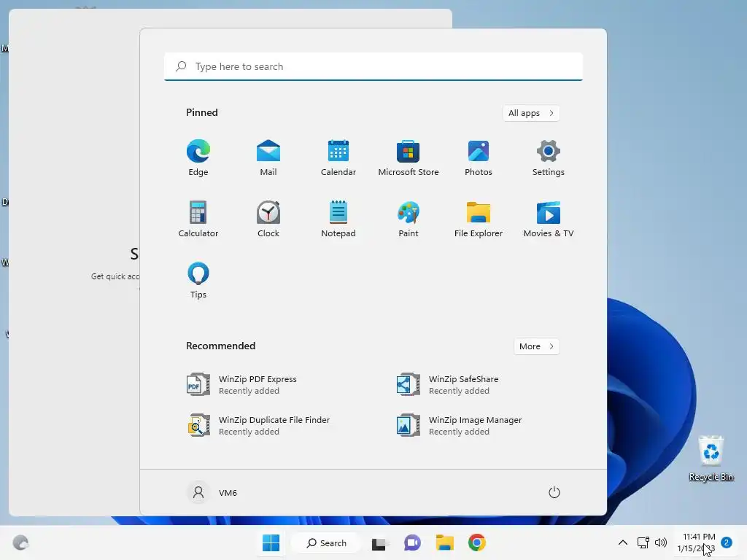Select the Recycle Bin desktop icon
Viewport: 747px width, 560px height.
pos(711,458)
